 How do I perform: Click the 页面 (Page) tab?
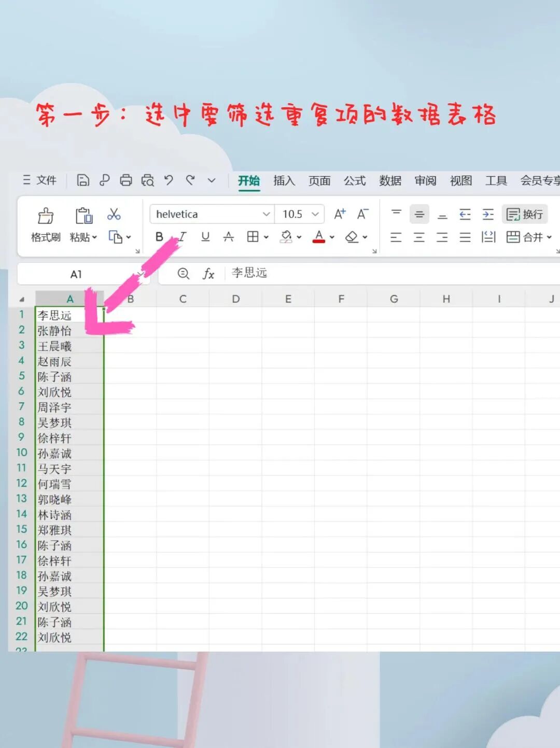tap(319, 180)
